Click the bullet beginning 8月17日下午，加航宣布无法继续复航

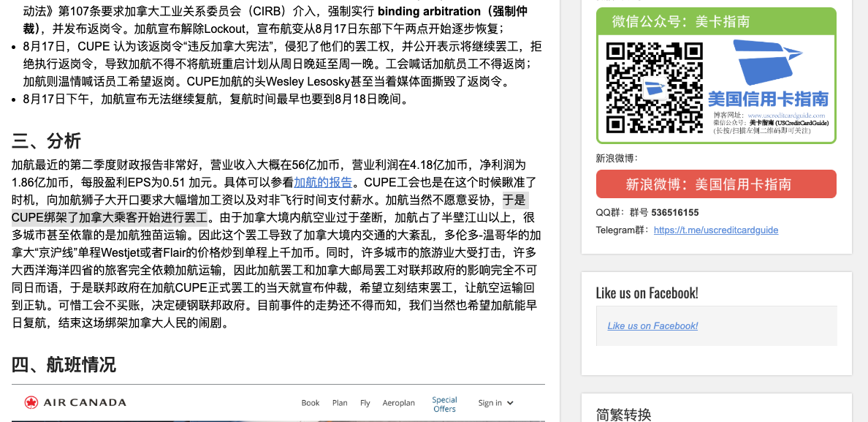tap(216, 99)
